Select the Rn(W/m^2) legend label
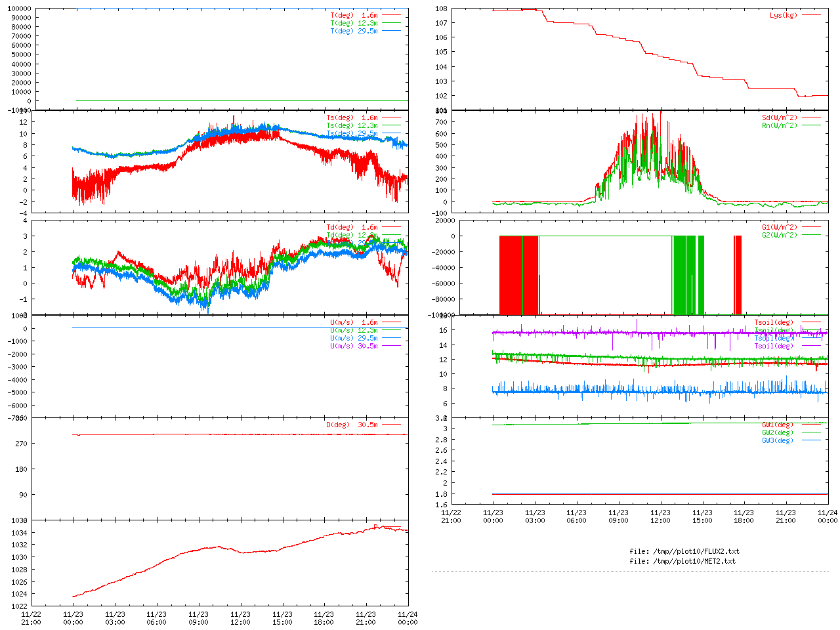This screenshot has width=840, height=630. (x=779, y=125)
